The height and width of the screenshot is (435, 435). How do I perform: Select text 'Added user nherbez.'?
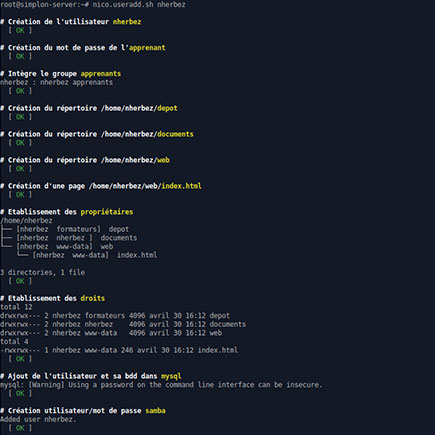(x=38, y=419)
